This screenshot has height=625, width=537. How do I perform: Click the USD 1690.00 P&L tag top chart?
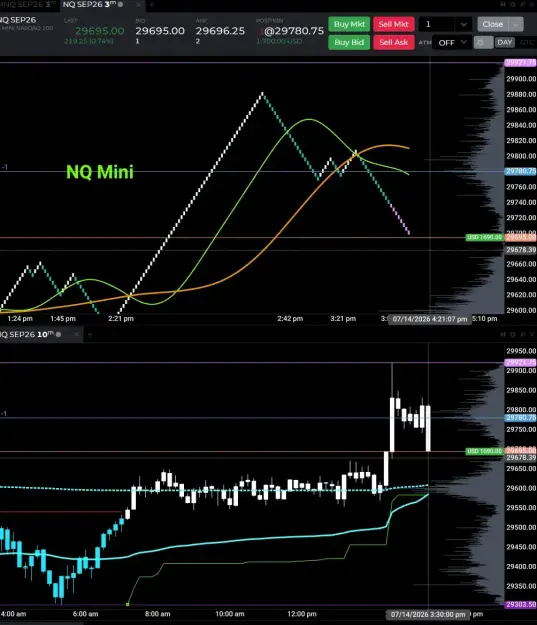point(484,238)
